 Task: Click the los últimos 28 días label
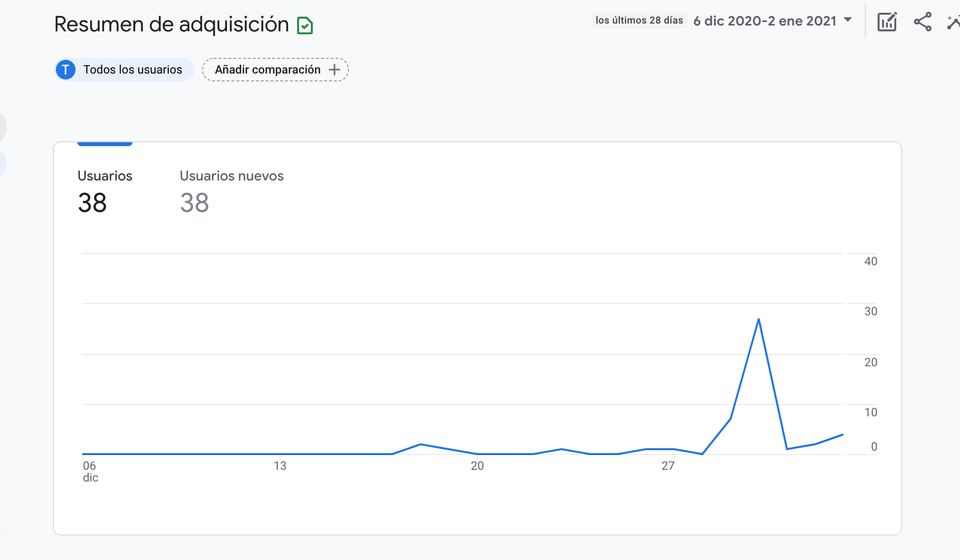point(639,21)
